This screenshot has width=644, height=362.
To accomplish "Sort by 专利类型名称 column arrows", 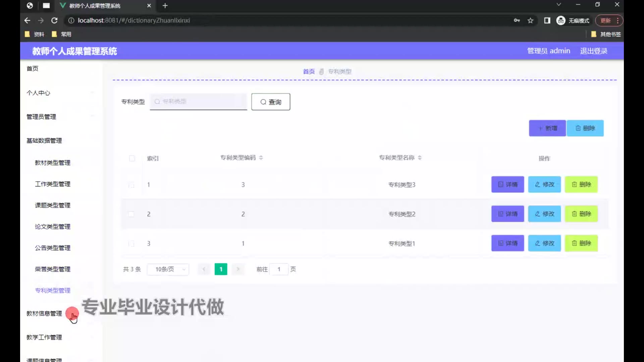I will pyautogui.click(x=420, y=158).
